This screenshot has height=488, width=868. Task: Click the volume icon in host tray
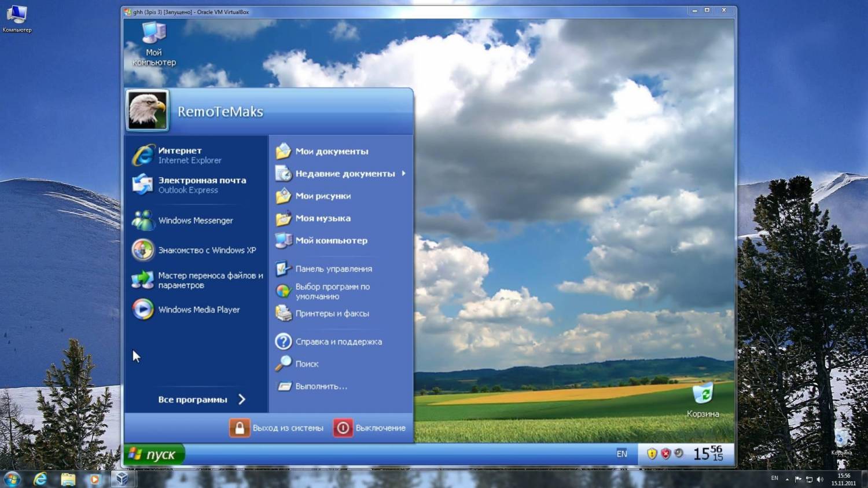[x=820, y=479]
